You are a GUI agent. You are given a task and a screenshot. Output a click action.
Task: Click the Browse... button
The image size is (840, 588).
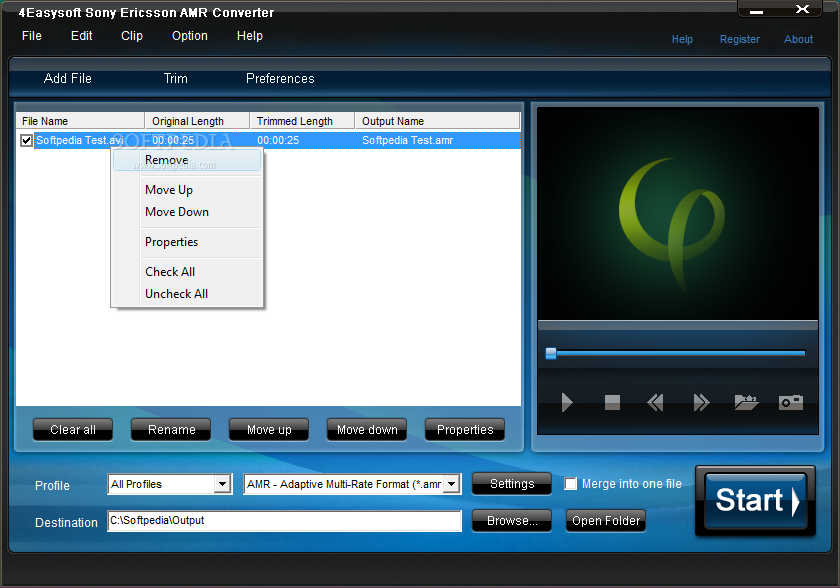(512, 521)
